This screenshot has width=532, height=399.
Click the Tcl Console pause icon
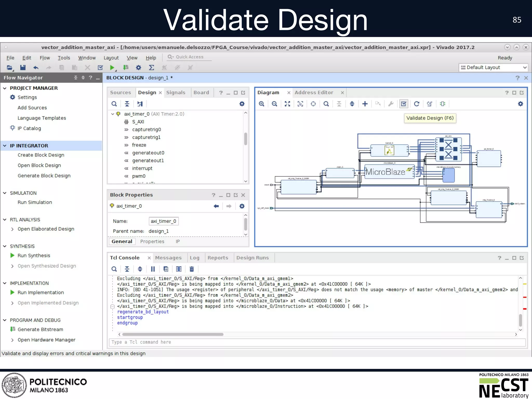coord(153,269)
